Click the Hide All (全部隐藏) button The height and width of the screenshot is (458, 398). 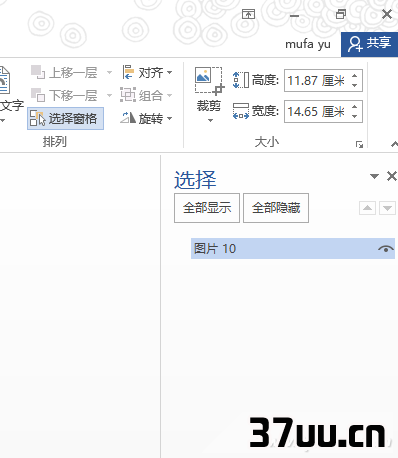pyautogui.click(x=276, y=208)
